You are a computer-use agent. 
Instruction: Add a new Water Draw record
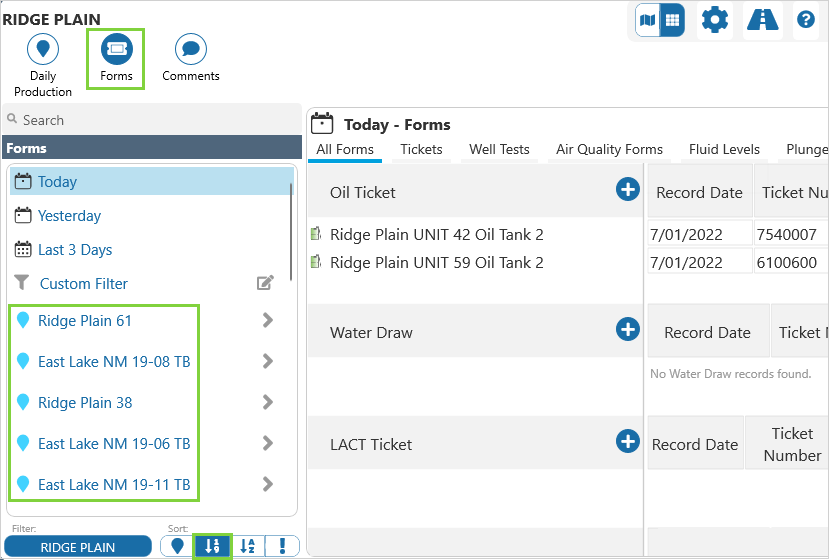(627, 329)
